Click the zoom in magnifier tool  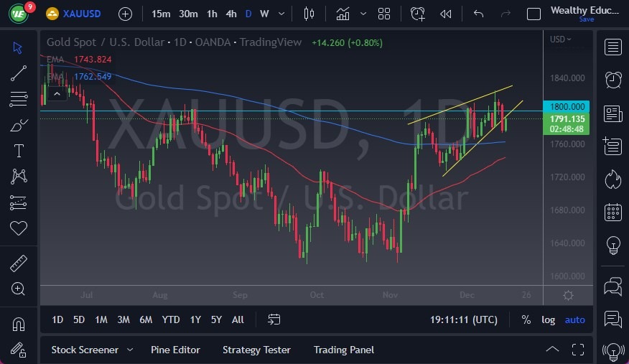click(x=19, y=289)
